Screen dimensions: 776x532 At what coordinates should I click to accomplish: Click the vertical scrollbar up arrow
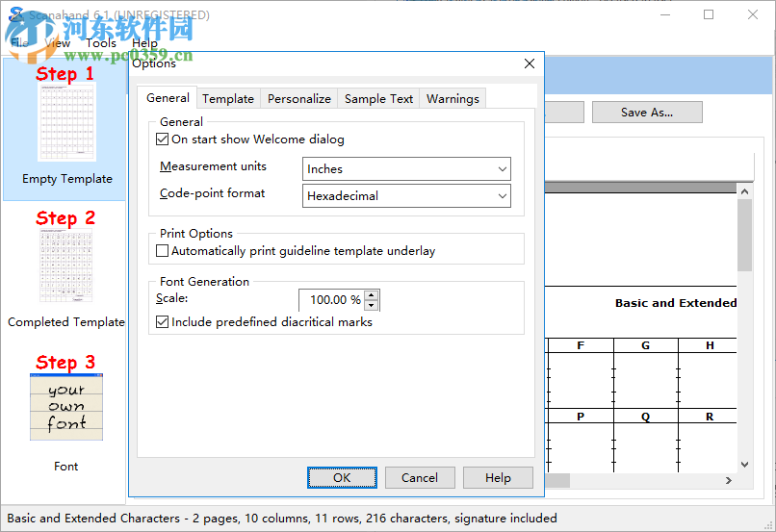tap(744, 191)
